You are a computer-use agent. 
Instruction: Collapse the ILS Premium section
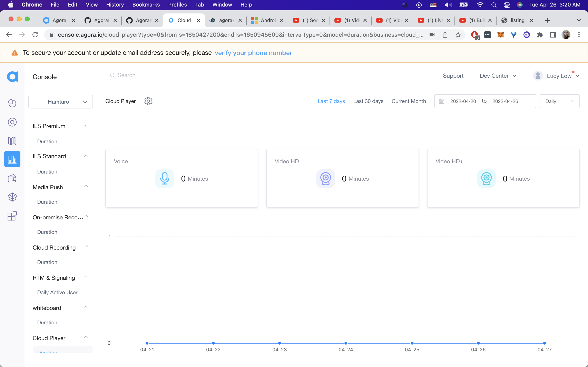[x=86, y=126]
